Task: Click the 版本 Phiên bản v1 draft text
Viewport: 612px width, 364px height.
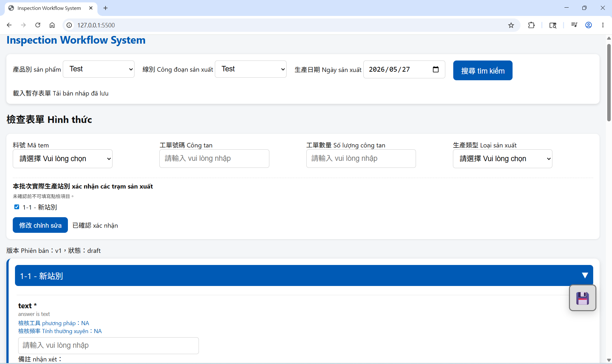Action: (54, 251)
